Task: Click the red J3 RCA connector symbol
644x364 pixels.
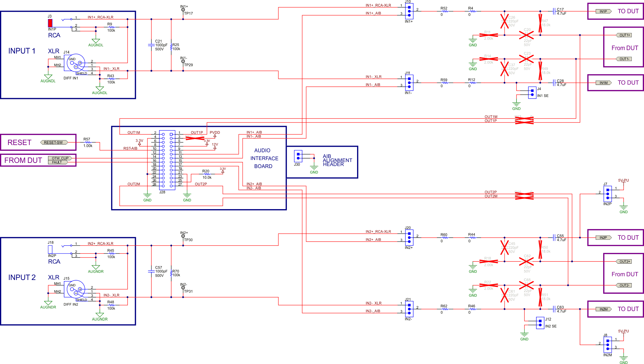Action: [50, 23]
